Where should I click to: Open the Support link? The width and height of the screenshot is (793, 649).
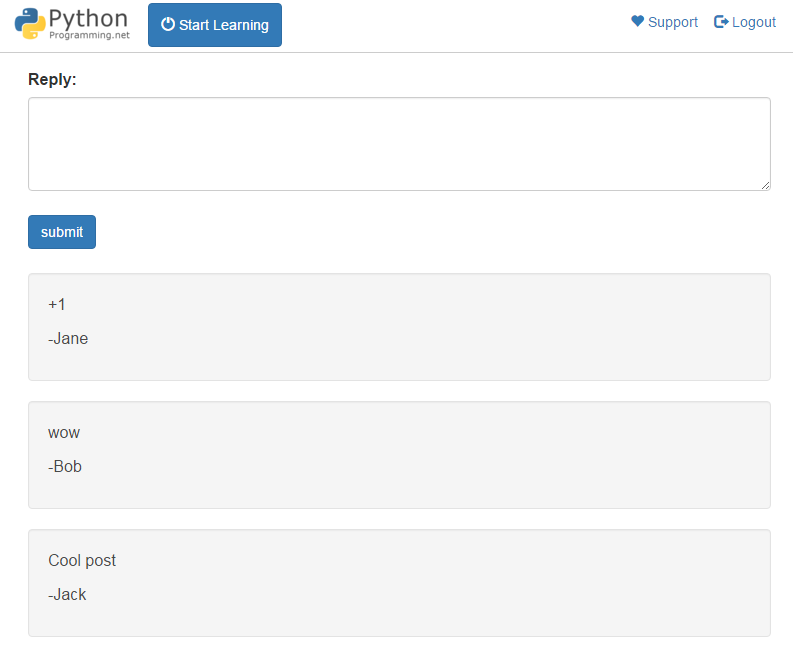[x=672, y=22]
